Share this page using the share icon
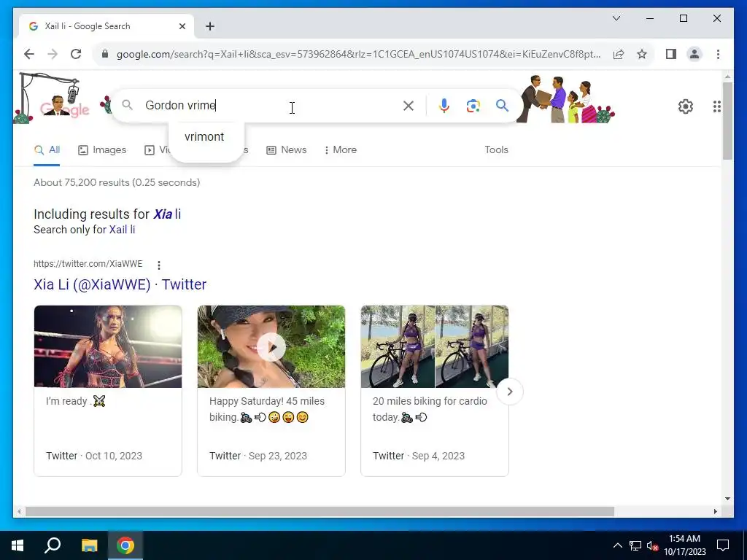This screenshot has height=560, width=747. coord(619,54)
